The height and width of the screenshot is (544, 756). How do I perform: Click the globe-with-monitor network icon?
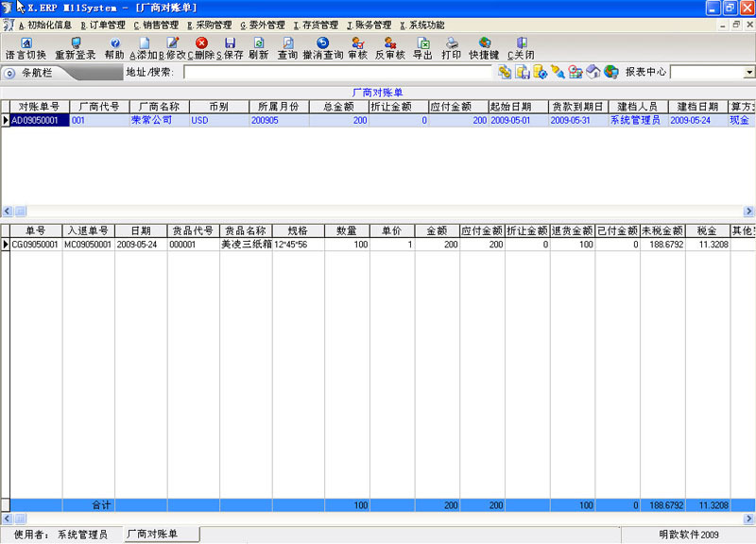click(611, 72)
